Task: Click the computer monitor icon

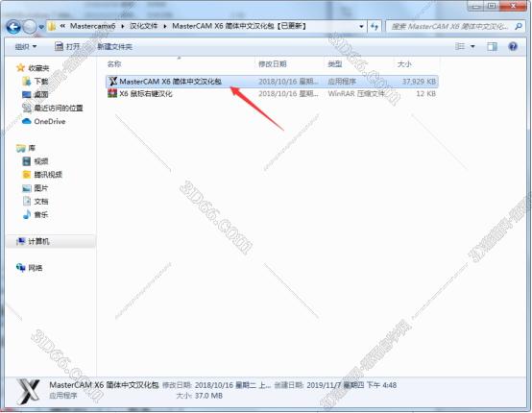Action: click(21, 241)
